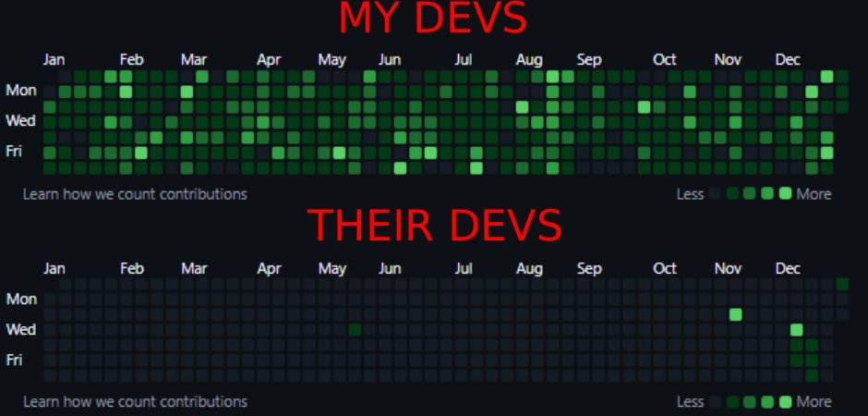This screenshot has height=416, width=868.
Task: Select the bright green December Wednesday cell in Their Devs
Action: [x=797, y=330]
